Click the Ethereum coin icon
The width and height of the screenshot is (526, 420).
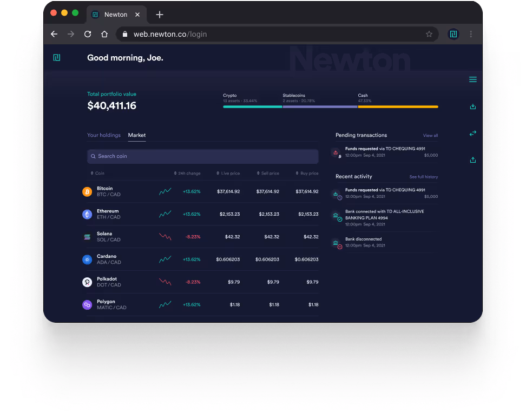(x=87, y=214)
